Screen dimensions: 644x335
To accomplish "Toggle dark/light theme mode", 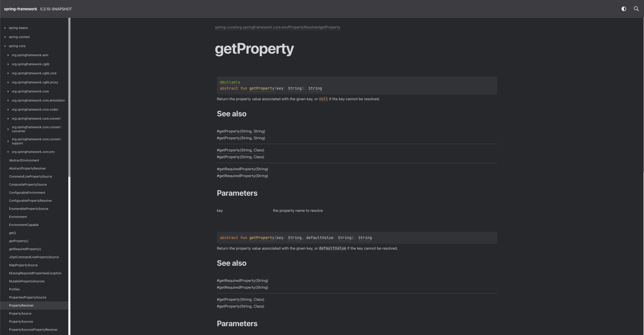I will pos(624,9).
